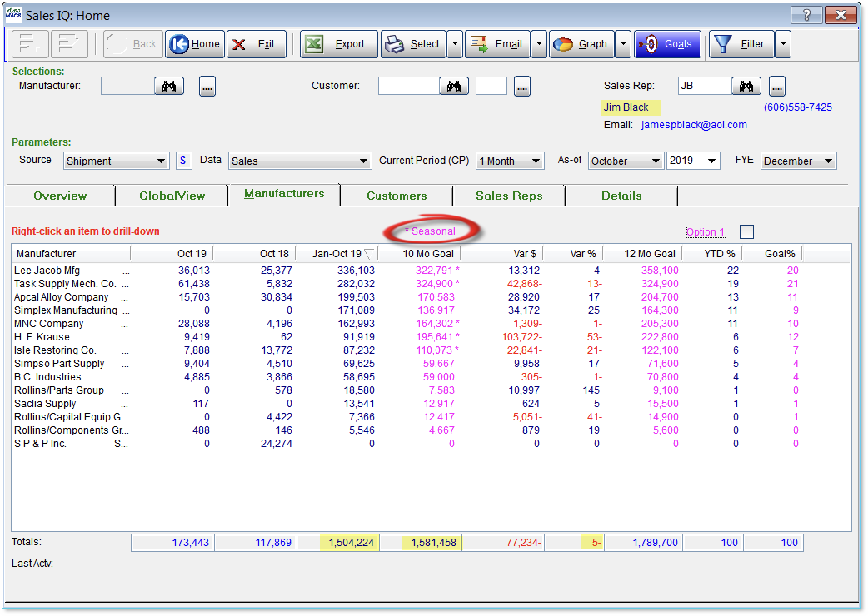Click the blue S button beside Source
The image size is (868, 616).
coord(183,161)
